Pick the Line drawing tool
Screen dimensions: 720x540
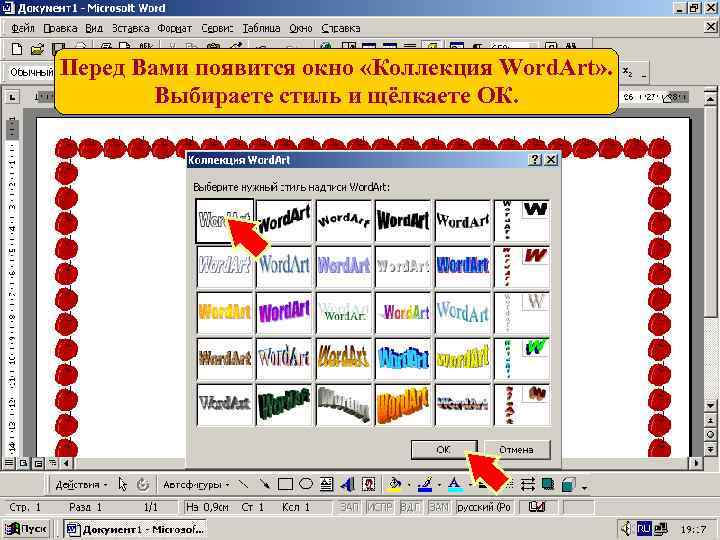click(x=243, y=484)
